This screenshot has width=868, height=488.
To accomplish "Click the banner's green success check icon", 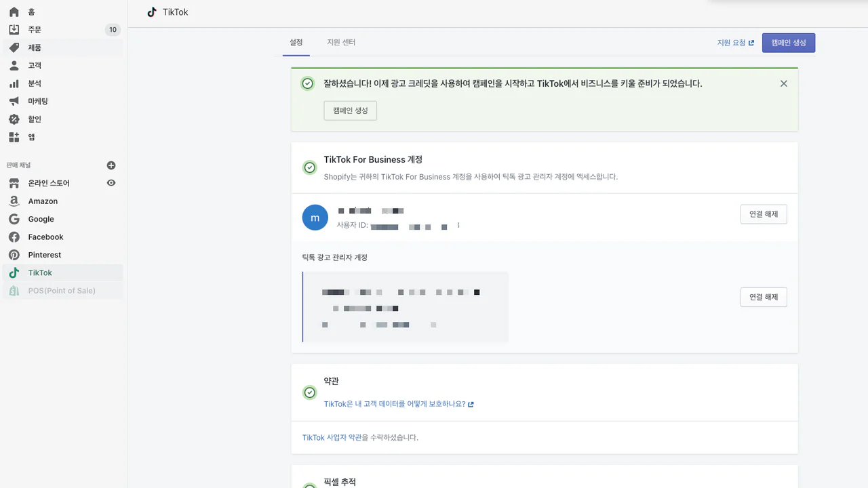I will (x=308, y=83).
